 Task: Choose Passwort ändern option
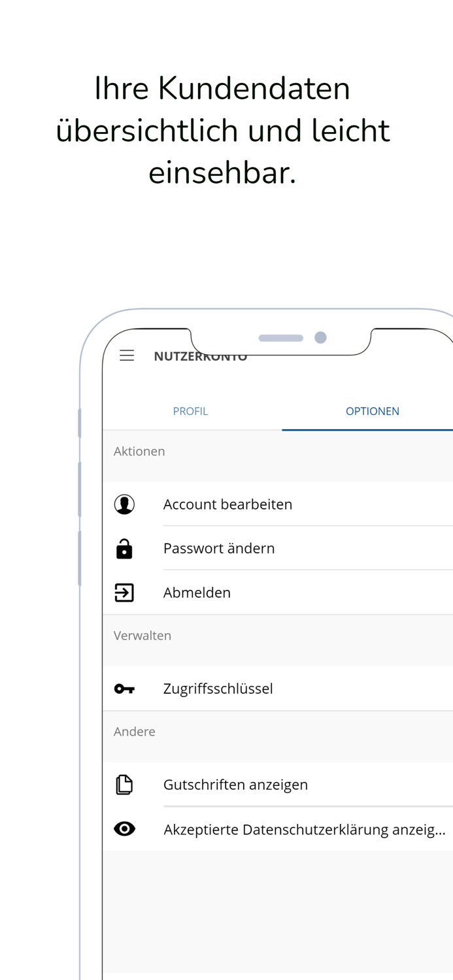pyautogui.click(x=219, y=549)
